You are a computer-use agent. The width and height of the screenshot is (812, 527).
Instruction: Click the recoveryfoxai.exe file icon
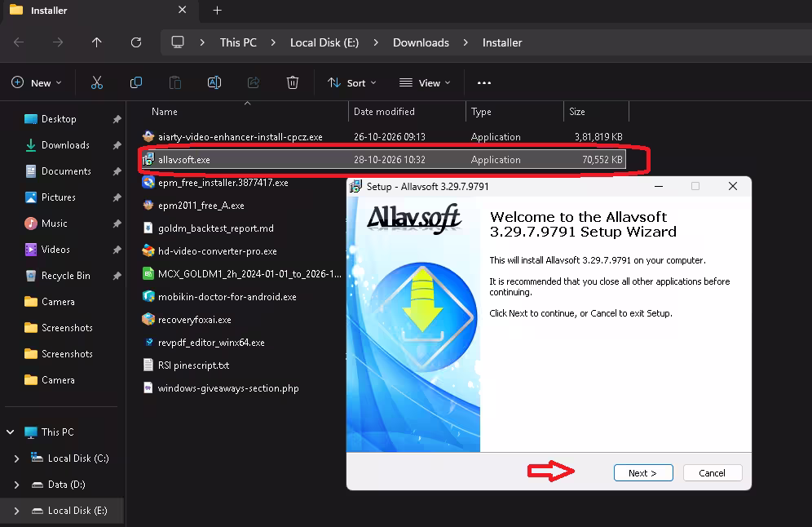148,319
